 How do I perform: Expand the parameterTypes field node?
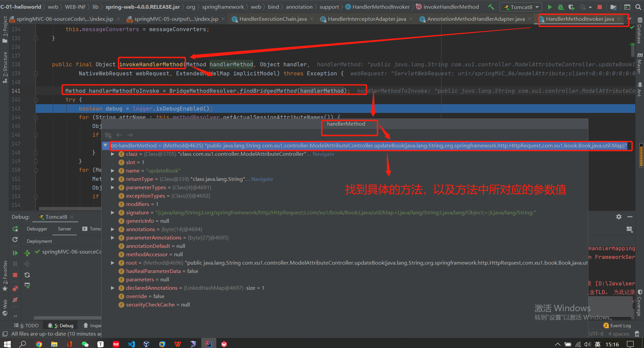click(113, 188)
